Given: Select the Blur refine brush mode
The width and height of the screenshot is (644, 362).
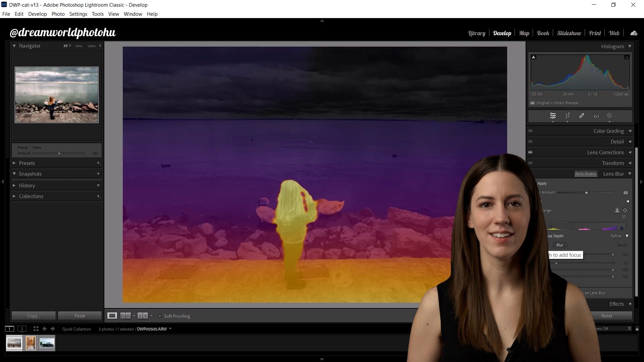Looking at the screenshot, I should tap(560, 245).
